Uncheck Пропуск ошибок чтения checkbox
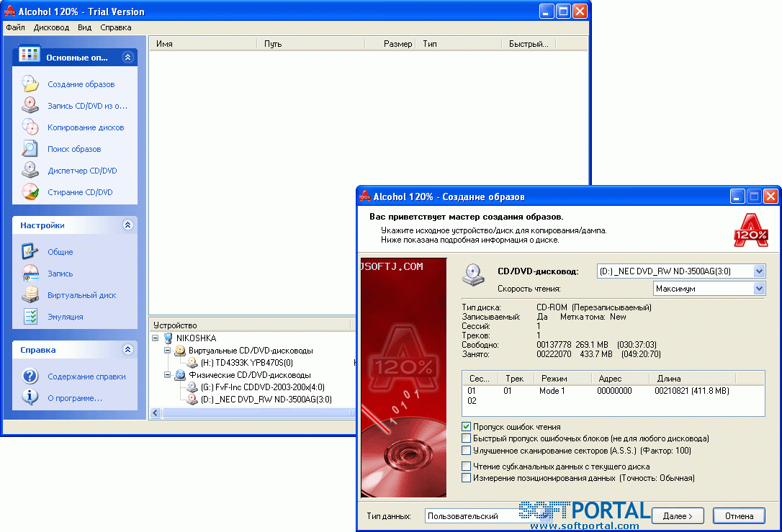This screenshot has width=782, height=532. pyautogui.click(x=467, y=426)
